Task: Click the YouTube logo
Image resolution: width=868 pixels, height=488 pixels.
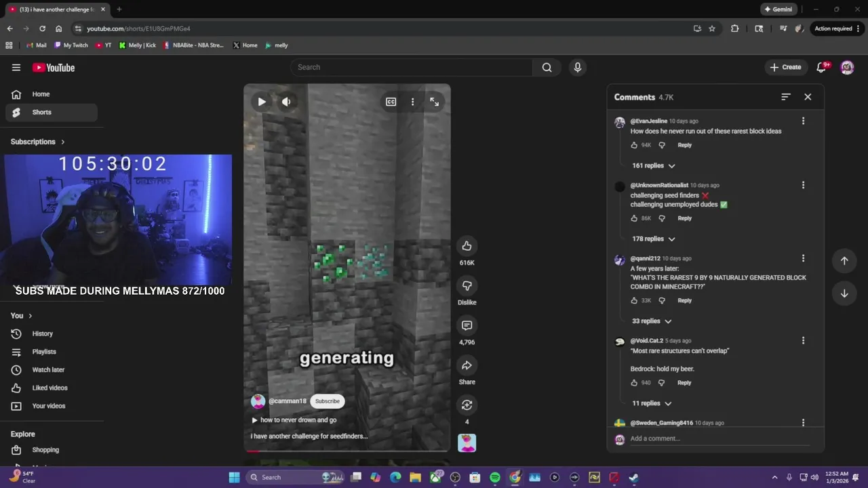Action: point(54,68)
